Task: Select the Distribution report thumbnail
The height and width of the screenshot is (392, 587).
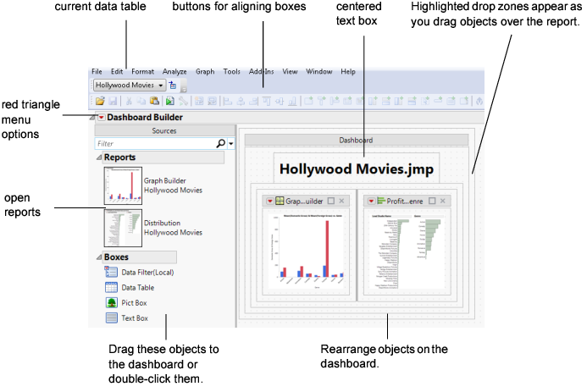Action: pos(120,227)
